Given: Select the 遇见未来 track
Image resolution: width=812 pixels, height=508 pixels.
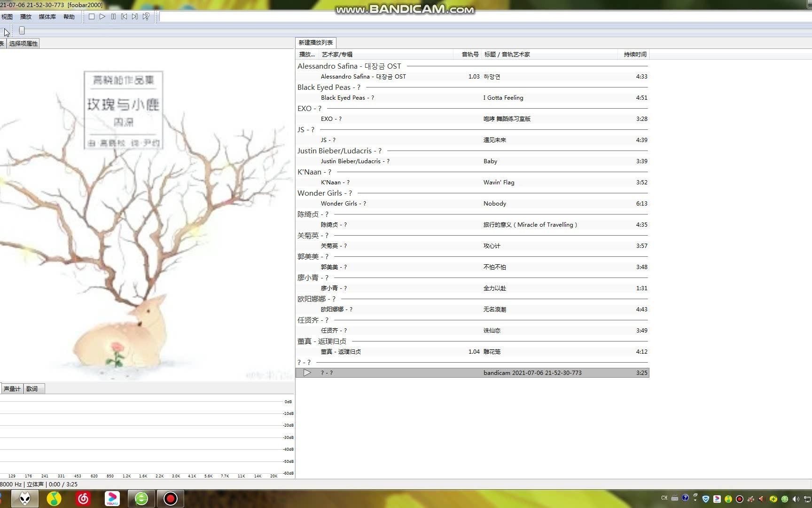Looking at the screenshot, I should (472, 140).
